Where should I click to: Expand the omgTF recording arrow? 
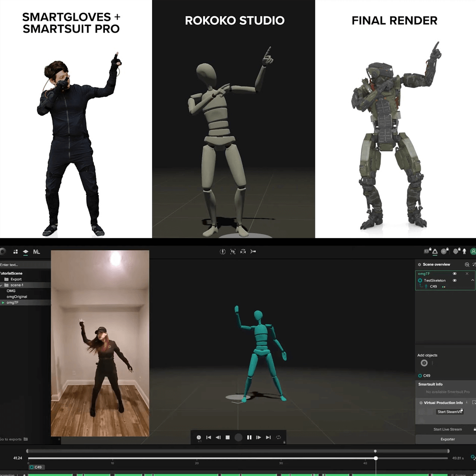(x=3, y=303)
